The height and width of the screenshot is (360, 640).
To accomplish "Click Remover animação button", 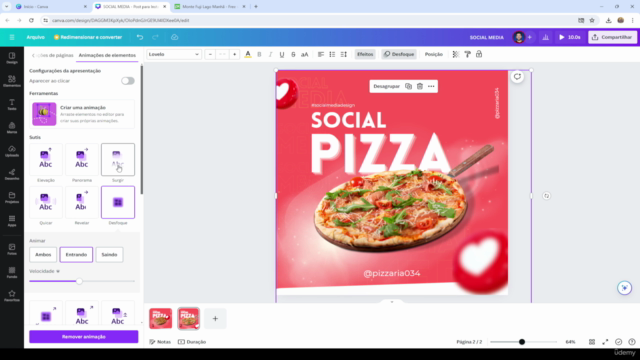I will pos(84,337).
